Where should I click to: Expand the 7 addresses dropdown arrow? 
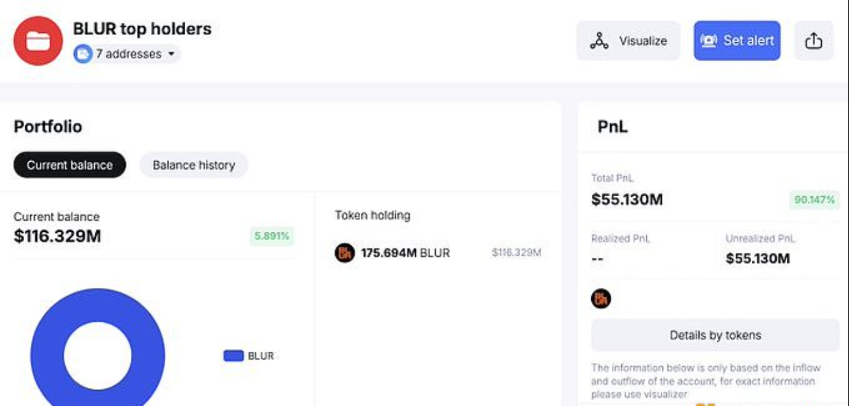(171, 54)
